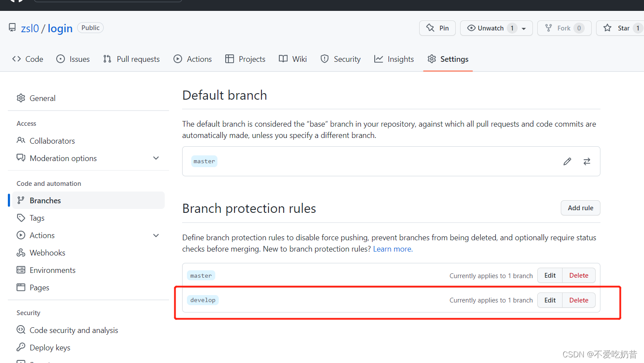644x363 pixels.
Task: Open the Unwatch dropdown arrow
Action: click(524, 28)
